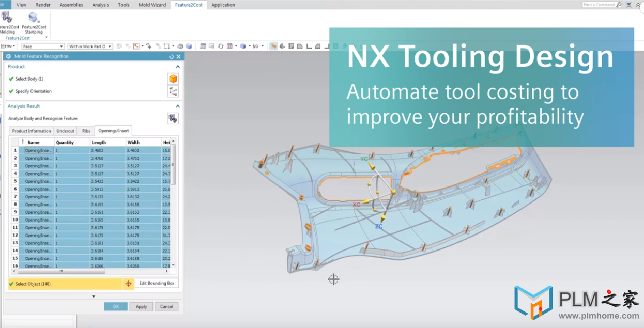Image resolution: width=644 pixels, height=328 pixels.
Task: Click the Length column header
Action: [108, 142]
